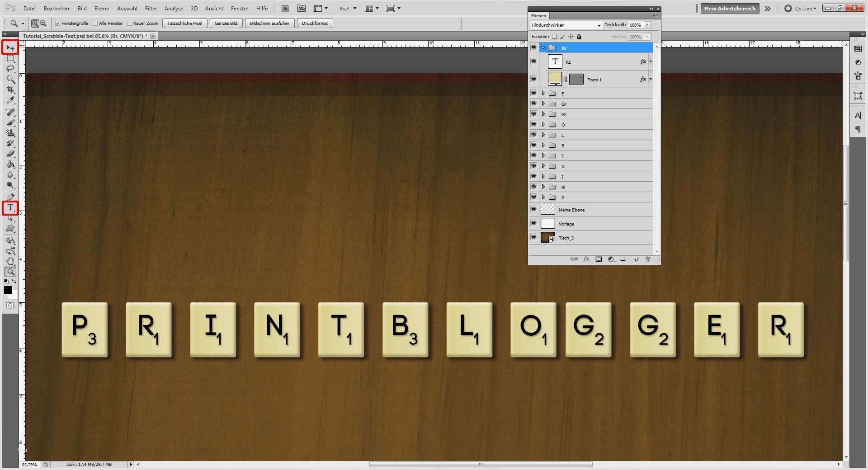Open the Ebene menu

pyautogui.click(x=102, y=8)
